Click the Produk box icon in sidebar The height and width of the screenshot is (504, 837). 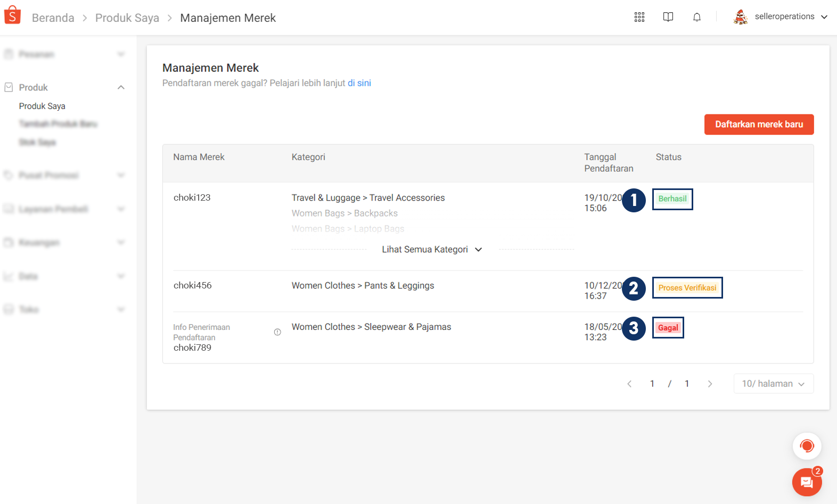click(x=9, y=87)
